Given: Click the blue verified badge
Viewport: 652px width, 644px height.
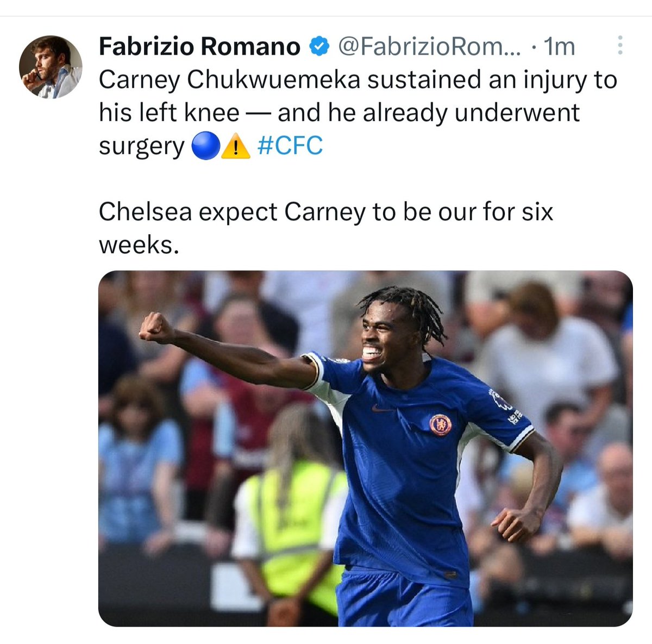Looking at the screenshot, I should (x=319, y=47).
